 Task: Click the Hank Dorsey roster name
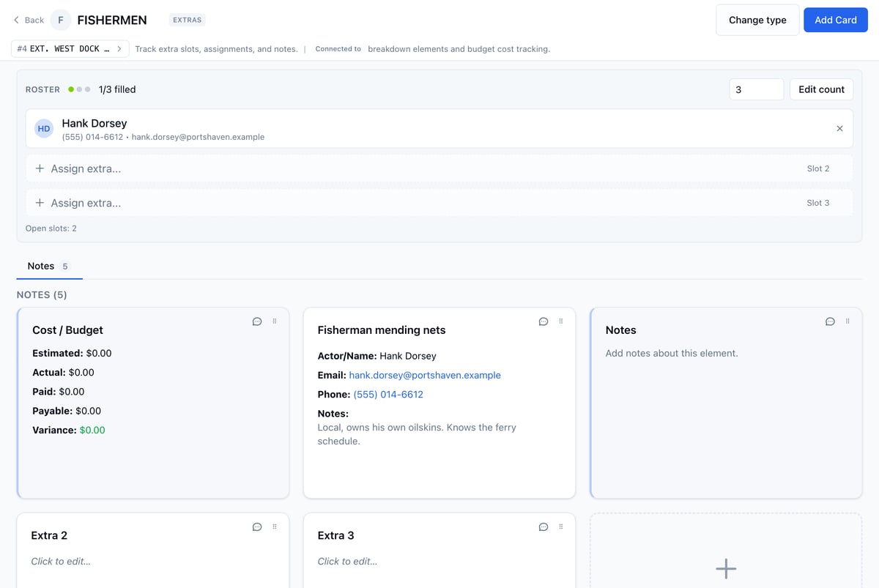click(94, 123)
